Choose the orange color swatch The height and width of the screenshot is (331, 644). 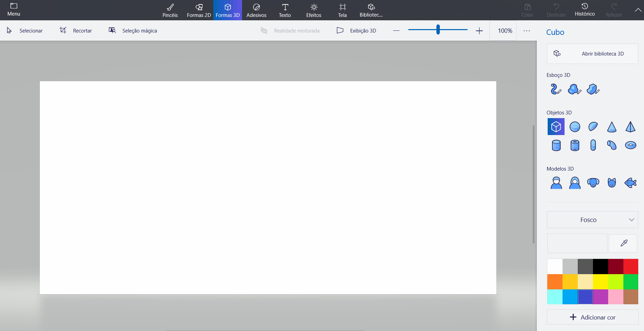pos(555,282)
